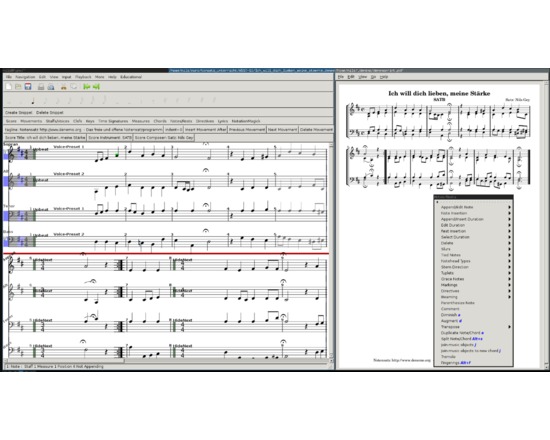Click the Insert Movement After button
550x440 pixels.
pos(206,129)
